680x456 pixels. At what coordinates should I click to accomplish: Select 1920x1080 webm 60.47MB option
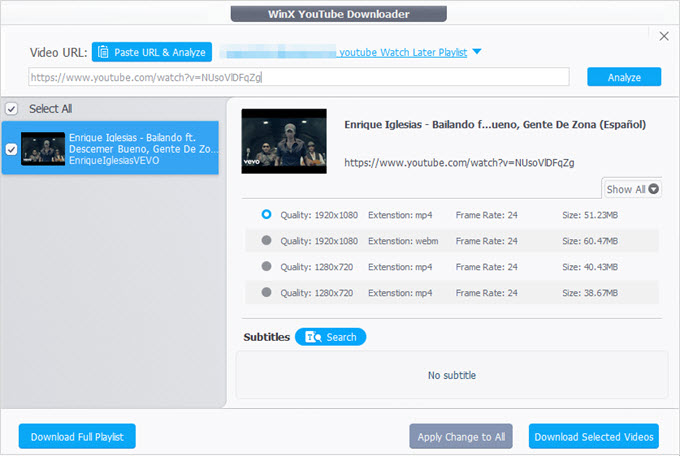tap(266, 240)
